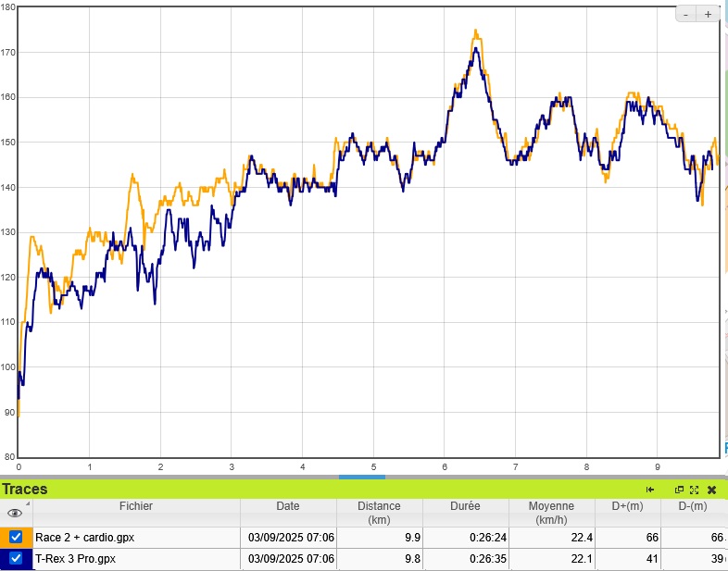Close the Traces panel with the X icon

pyautogui.click(x=712, y=490)
